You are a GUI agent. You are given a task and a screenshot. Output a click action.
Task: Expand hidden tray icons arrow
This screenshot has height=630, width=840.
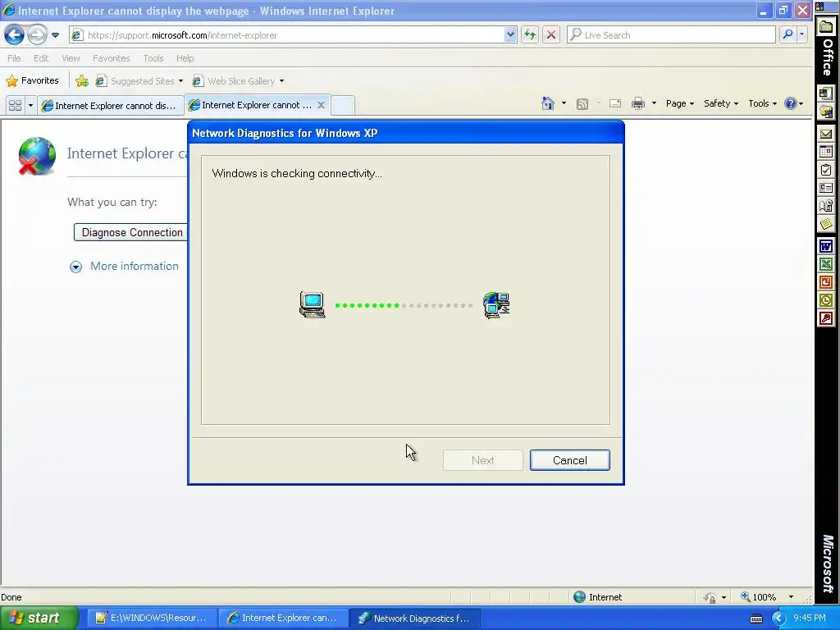click(778, 619)
